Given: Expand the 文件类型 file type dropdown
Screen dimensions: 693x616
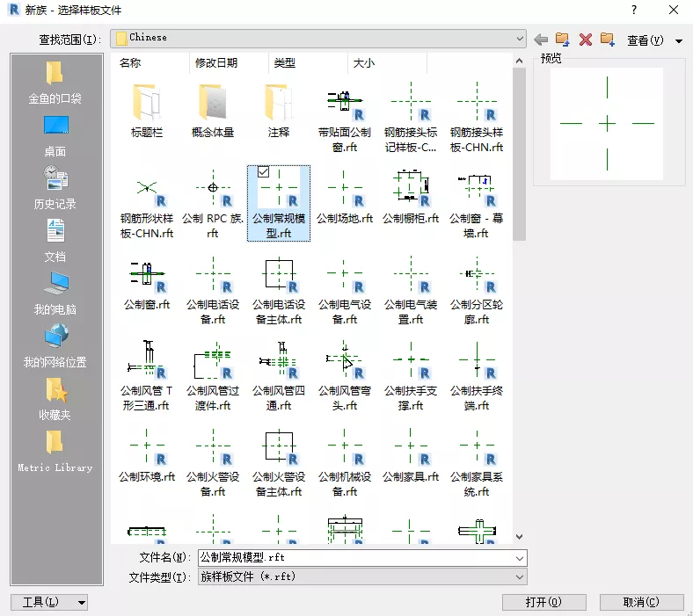Looking at the screenshot, I should 520,576.
